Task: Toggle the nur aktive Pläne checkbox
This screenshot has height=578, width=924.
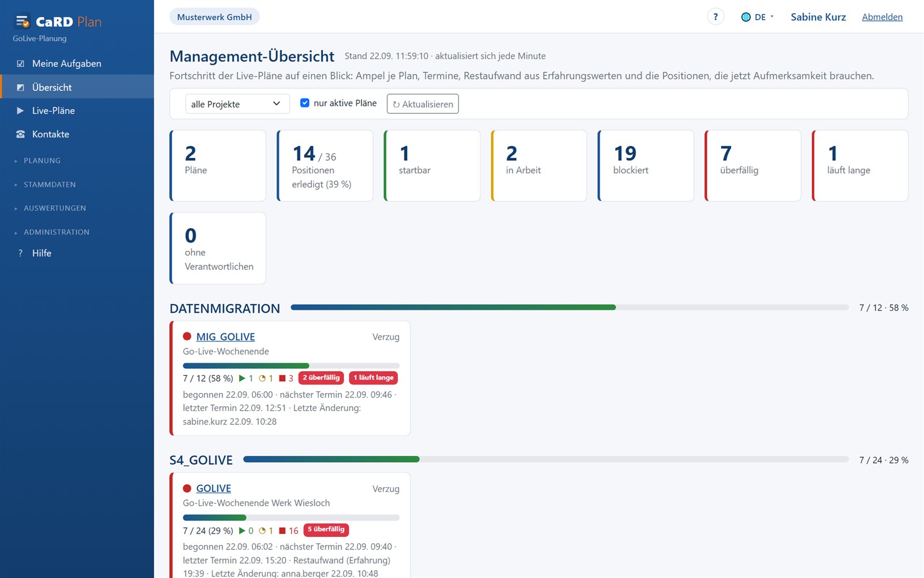Action: [x=305, y=103]
